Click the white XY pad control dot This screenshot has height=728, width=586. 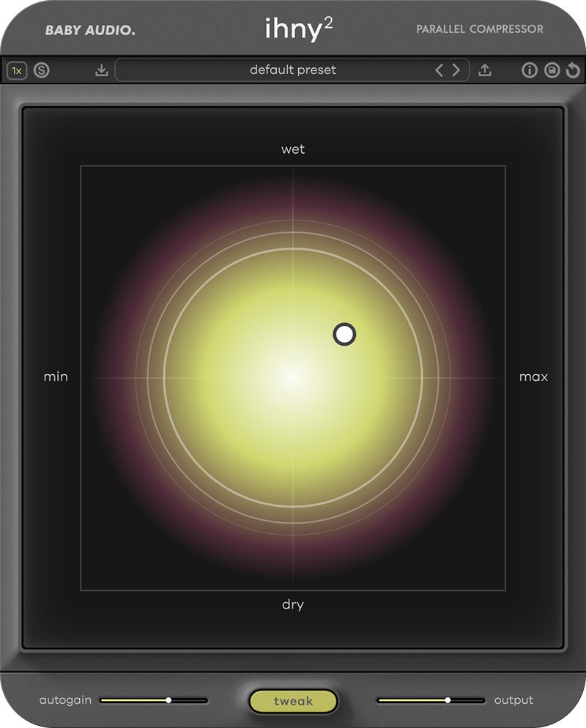click(x=344, y=335)
